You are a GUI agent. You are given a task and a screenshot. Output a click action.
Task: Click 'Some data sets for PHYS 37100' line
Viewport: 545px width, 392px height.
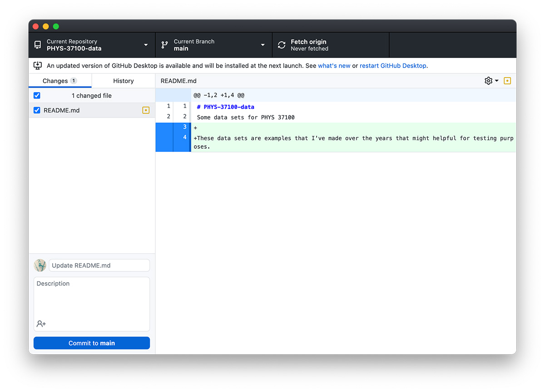(246, 118)
